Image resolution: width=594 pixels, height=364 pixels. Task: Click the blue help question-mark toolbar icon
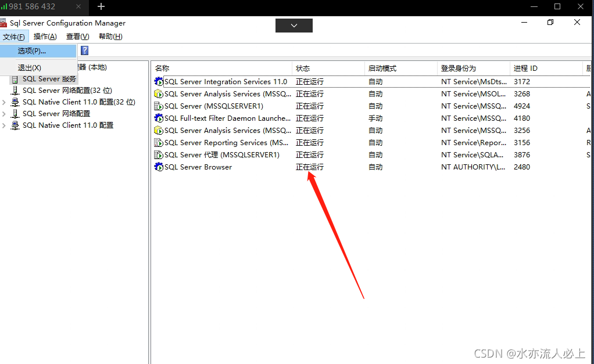[x=85, y=51]
